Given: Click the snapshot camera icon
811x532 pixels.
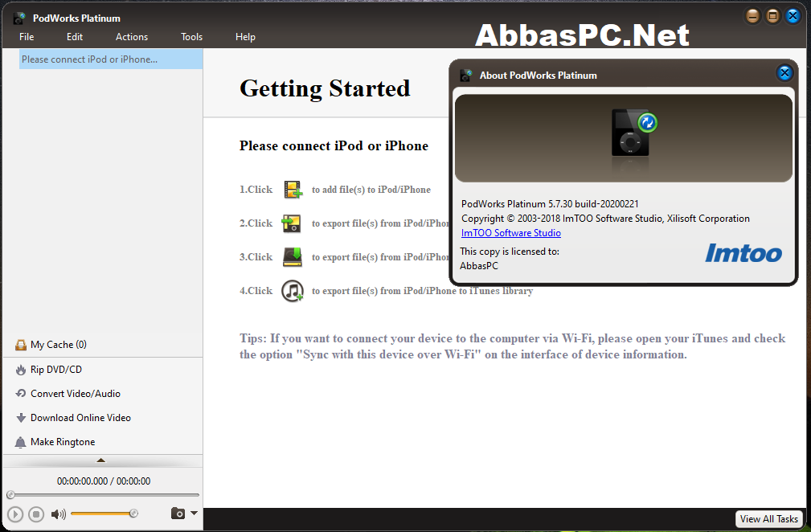Looking at the screenshot, I should 178,514.
